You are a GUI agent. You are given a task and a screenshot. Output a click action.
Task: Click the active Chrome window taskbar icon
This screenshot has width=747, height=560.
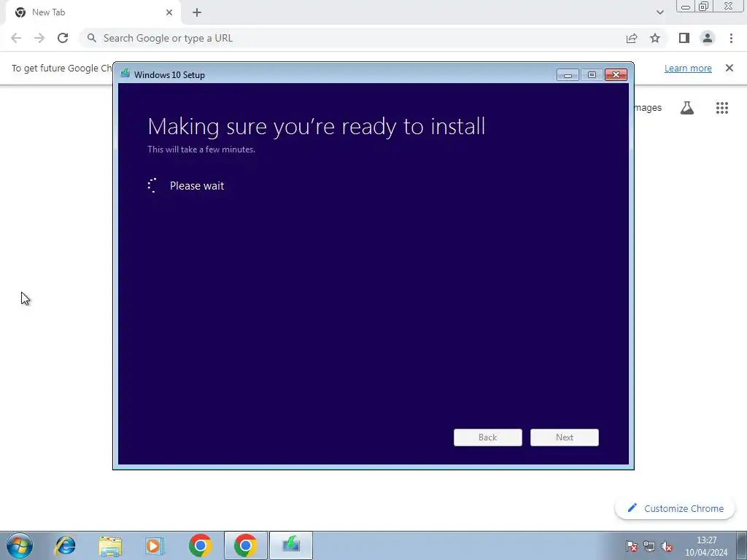coord(245,545)
